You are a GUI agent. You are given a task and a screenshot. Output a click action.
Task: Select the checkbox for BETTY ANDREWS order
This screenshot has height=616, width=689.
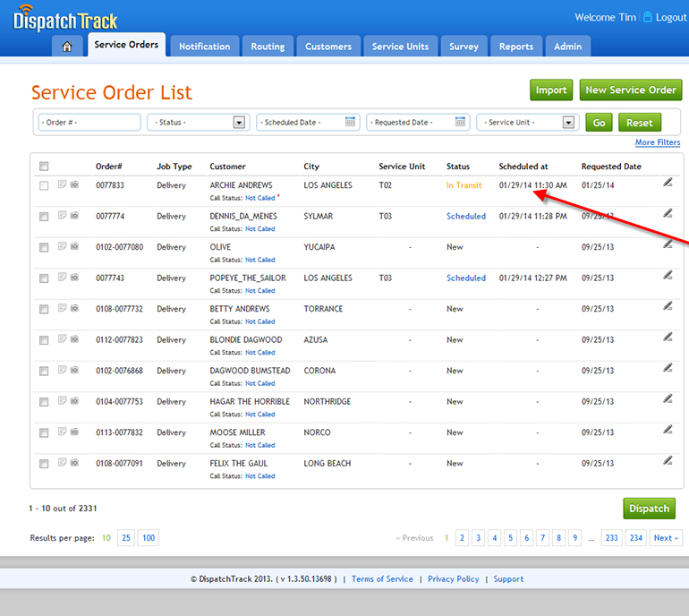[44, 309]
